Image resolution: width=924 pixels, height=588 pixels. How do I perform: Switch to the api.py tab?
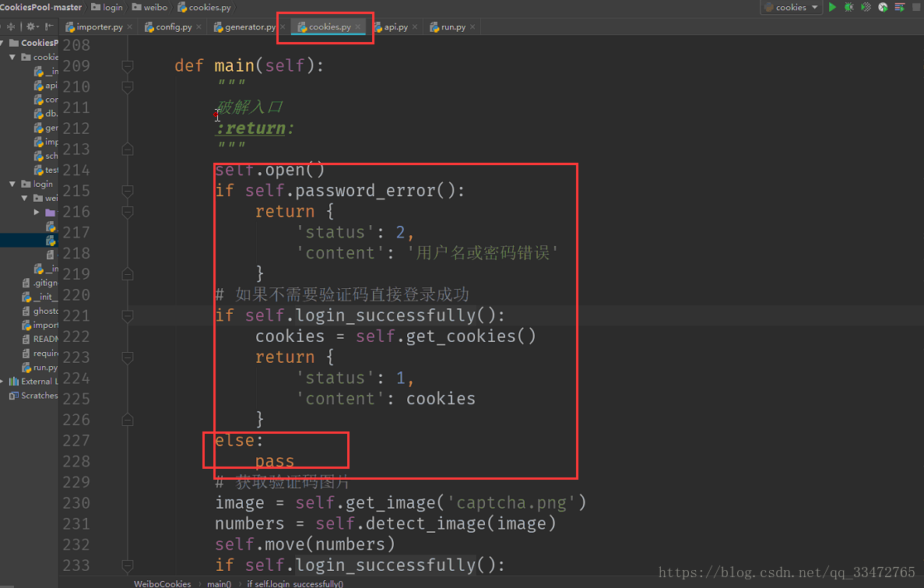[x=395, y=27]
